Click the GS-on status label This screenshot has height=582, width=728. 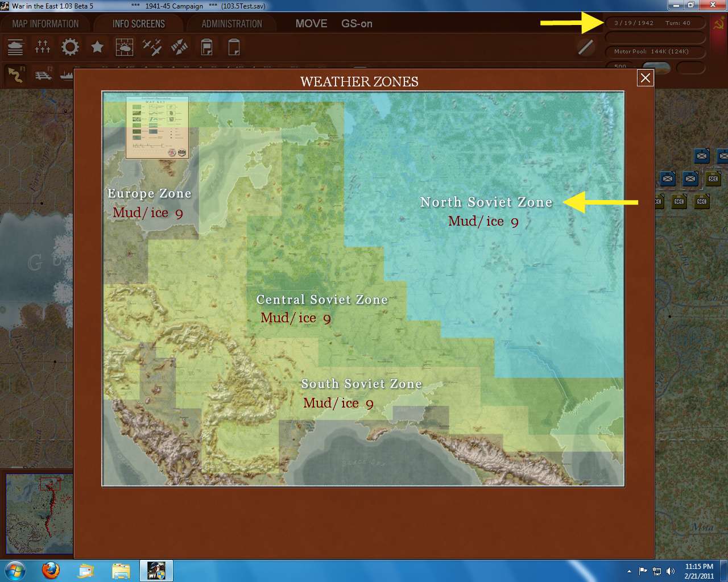point(357,24)
